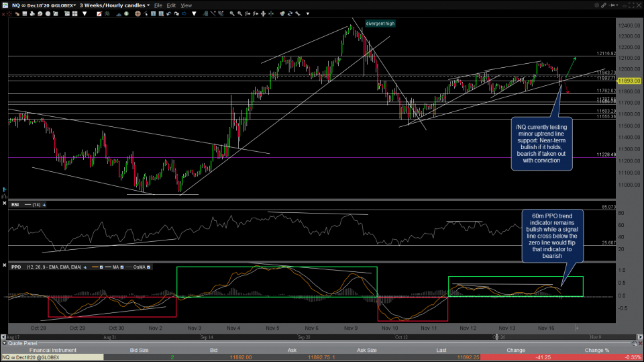
Task: Click the blue mountain area chart icon
Action: 119,14
